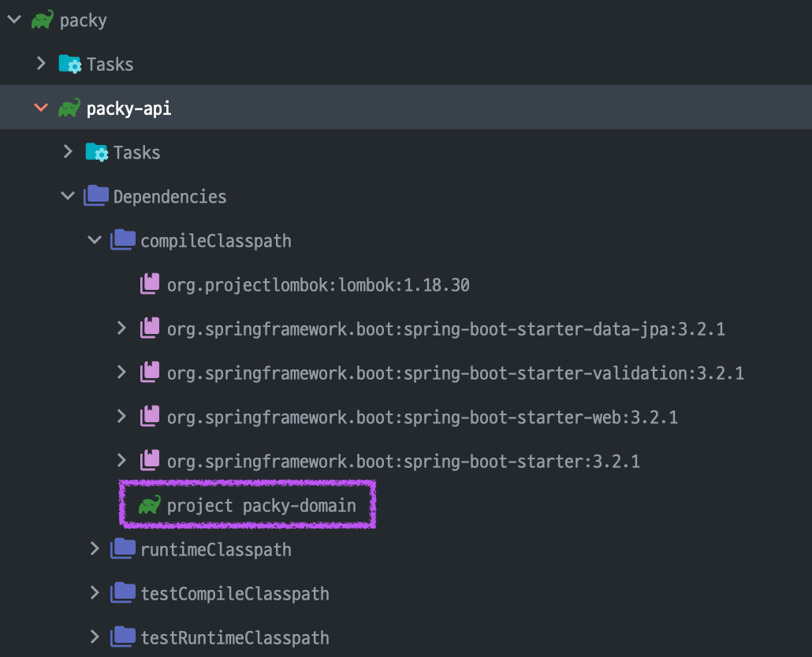Select Tasks label under packy-api
The height and width of the screenshot is (657, 812).
coord(136,153)
